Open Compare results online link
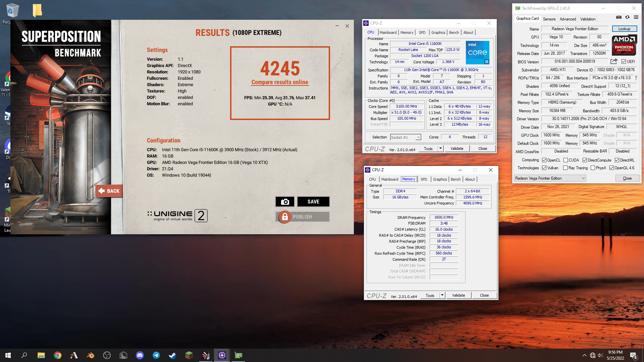The height and width of the screenshot is (362, 644). (x=280, y=82)
